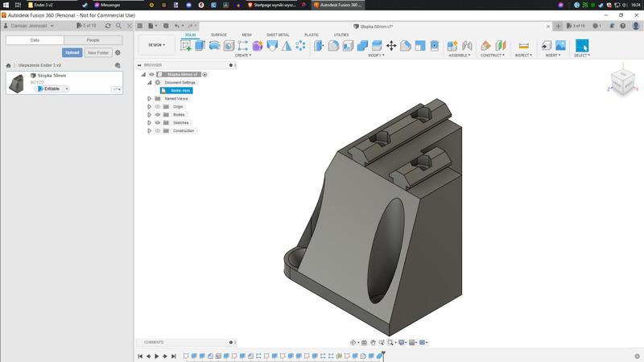Toggle visibility of Bodies folder
The image size is (644, 362).
(158, 114)
